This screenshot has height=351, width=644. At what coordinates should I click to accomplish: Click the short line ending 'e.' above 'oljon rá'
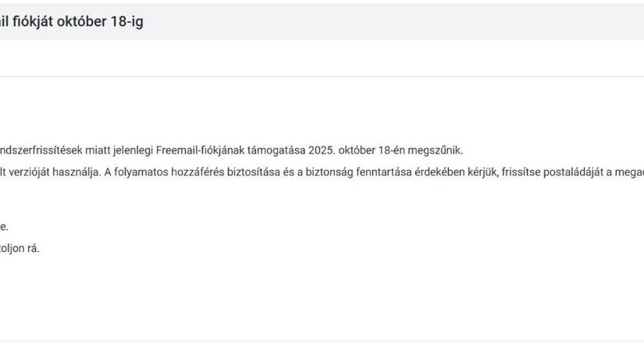point(4,228)
